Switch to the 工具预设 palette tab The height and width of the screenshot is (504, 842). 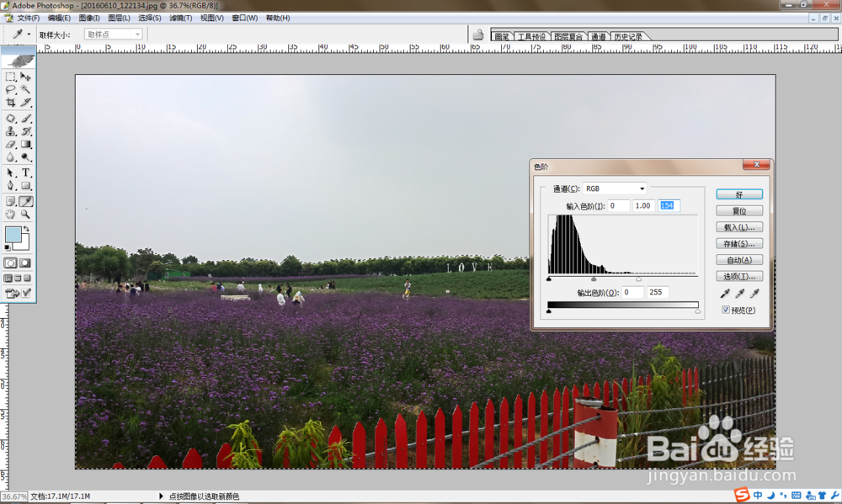pyautogui.click(x=531, y=36)
